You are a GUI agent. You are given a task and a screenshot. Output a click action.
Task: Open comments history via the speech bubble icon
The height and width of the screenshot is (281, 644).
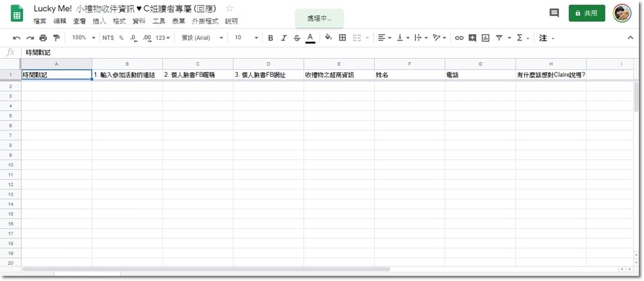click(x=554, y=13)
